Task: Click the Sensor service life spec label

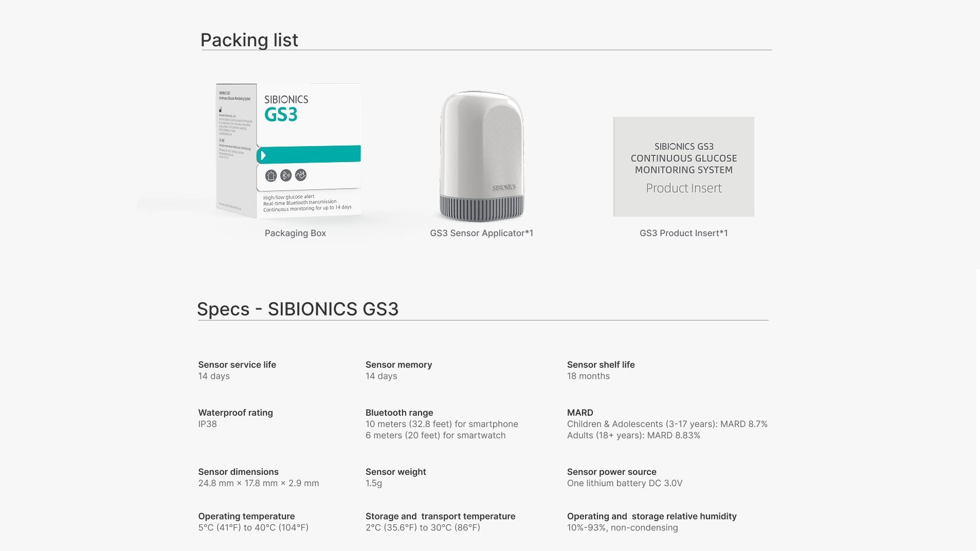Action: (237, 365)
